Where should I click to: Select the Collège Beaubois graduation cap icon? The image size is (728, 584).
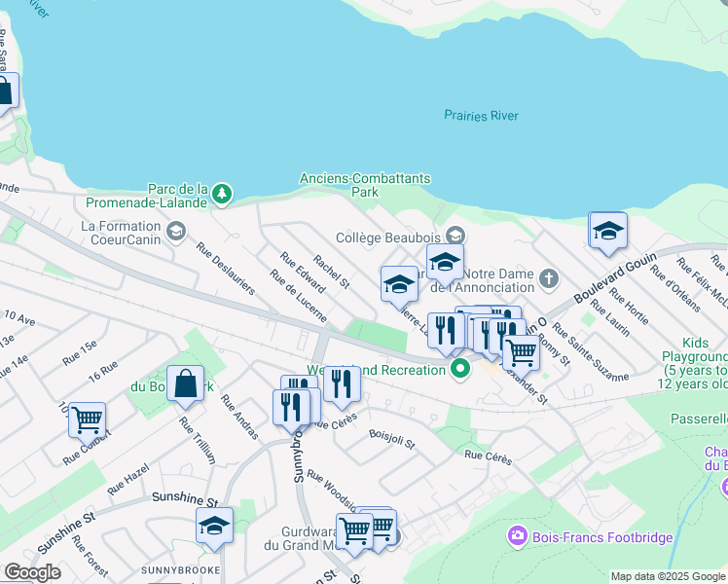point(455,236)
